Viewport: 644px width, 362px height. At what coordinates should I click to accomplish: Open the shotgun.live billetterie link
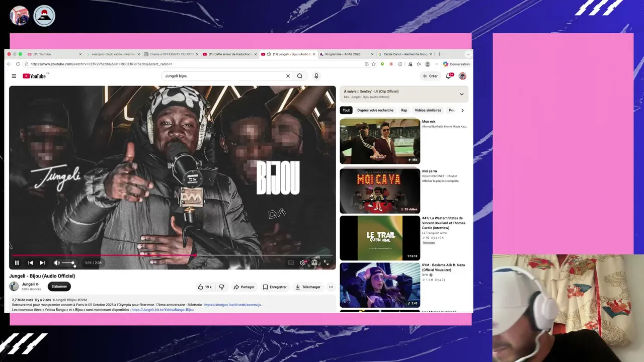click(234, 305)
